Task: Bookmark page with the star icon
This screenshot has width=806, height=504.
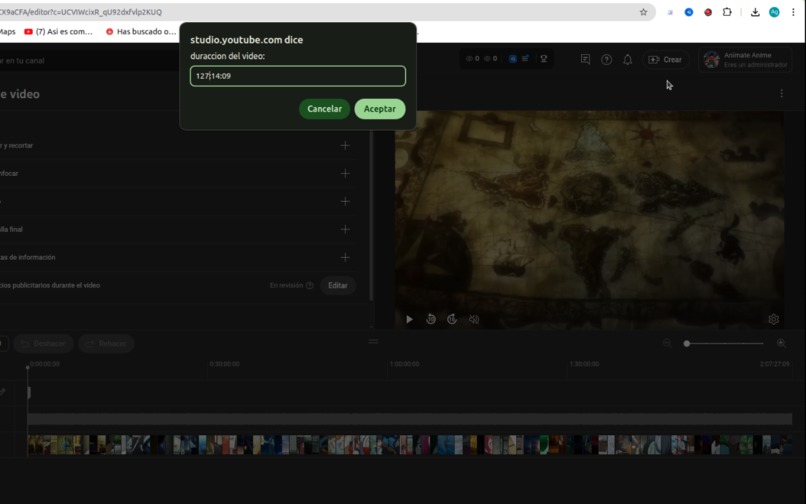Action: [x=643, y=12]
